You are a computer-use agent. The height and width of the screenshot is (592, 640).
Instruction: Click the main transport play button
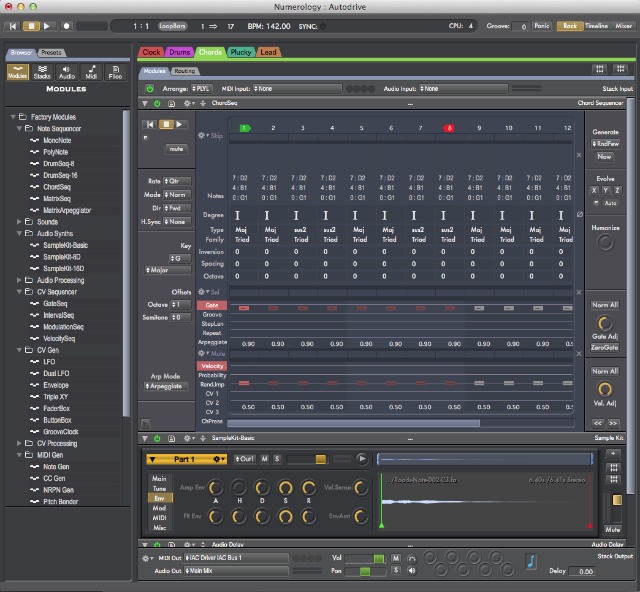coord(47,26)
